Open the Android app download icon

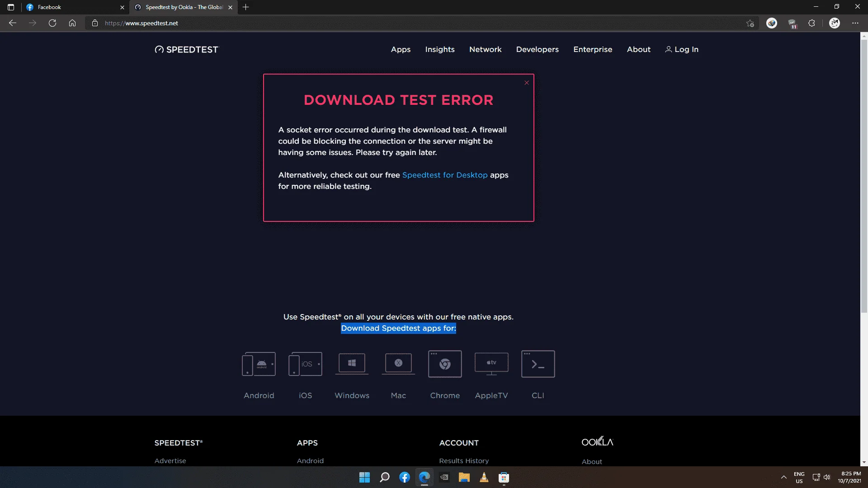[x=259, y=364]
